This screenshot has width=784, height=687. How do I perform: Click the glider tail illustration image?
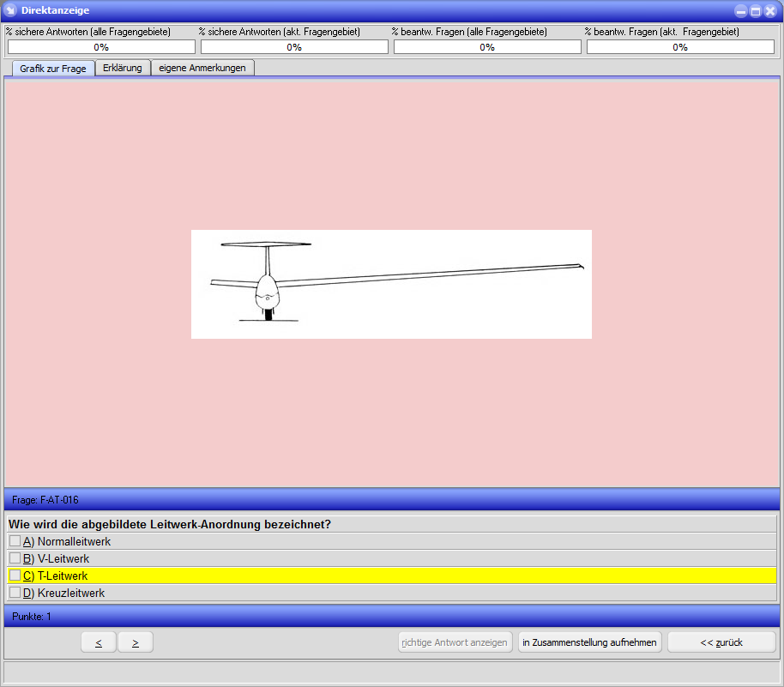pos(391,284)
